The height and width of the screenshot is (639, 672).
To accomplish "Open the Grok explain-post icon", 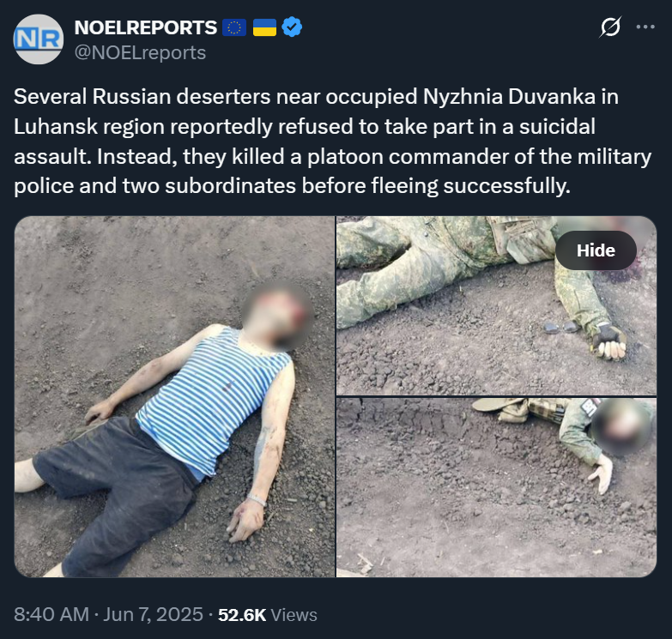I will (610, 27).
